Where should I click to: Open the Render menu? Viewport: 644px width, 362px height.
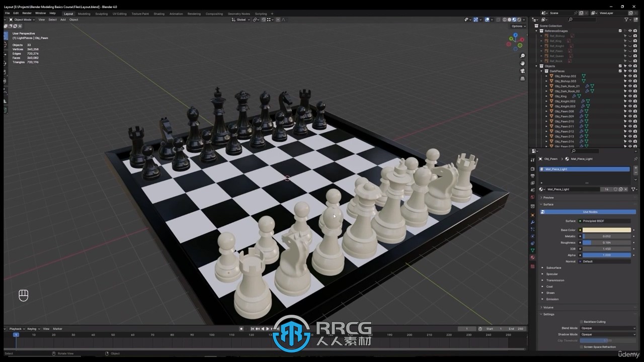(x=27, y=13)
